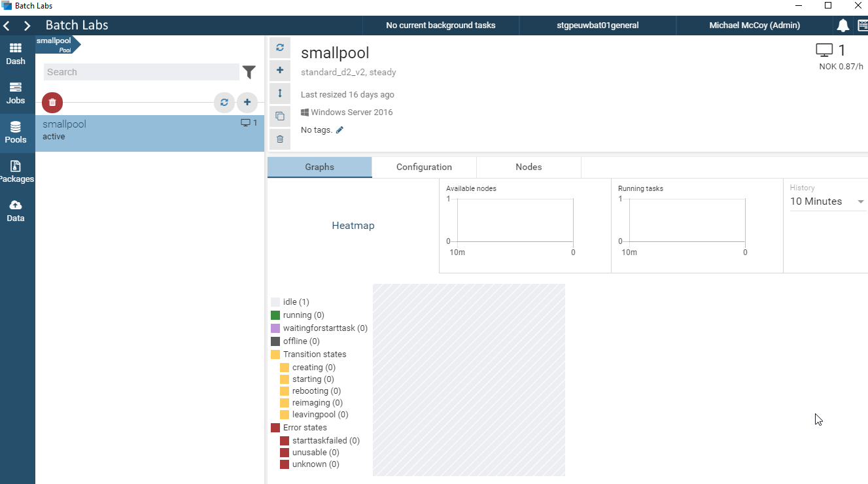The width and height of the screenshot is (868, 484).
Task: Select the smallpool entry in the list
Action: (118, 130)
